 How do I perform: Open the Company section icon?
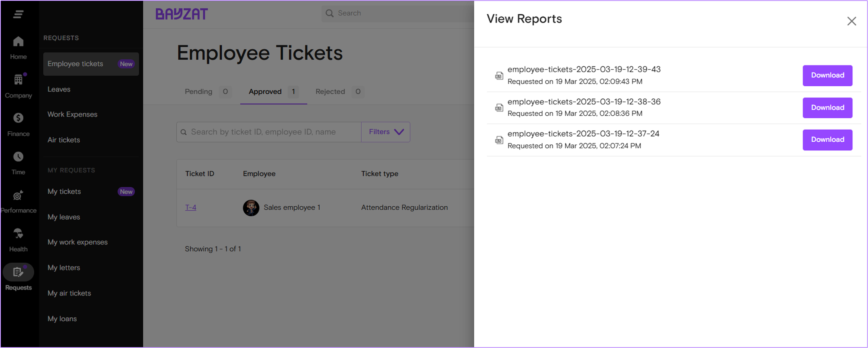(x=18, y=80)
